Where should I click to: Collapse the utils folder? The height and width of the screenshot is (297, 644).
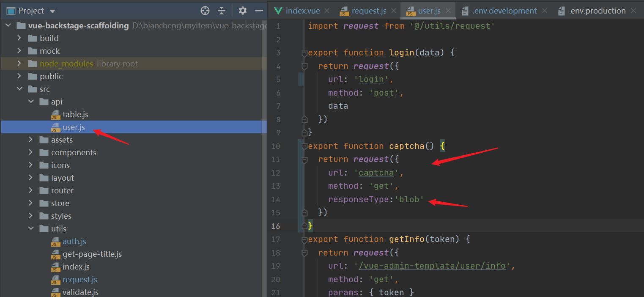31,228
